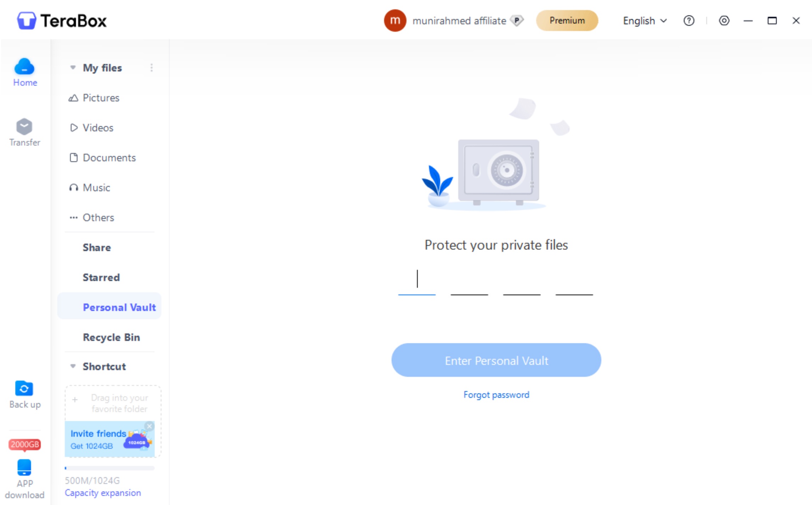The width and height of the screenshot is (812, 505).
Task: Click the APP download phone icon
Action: (24, 467)
